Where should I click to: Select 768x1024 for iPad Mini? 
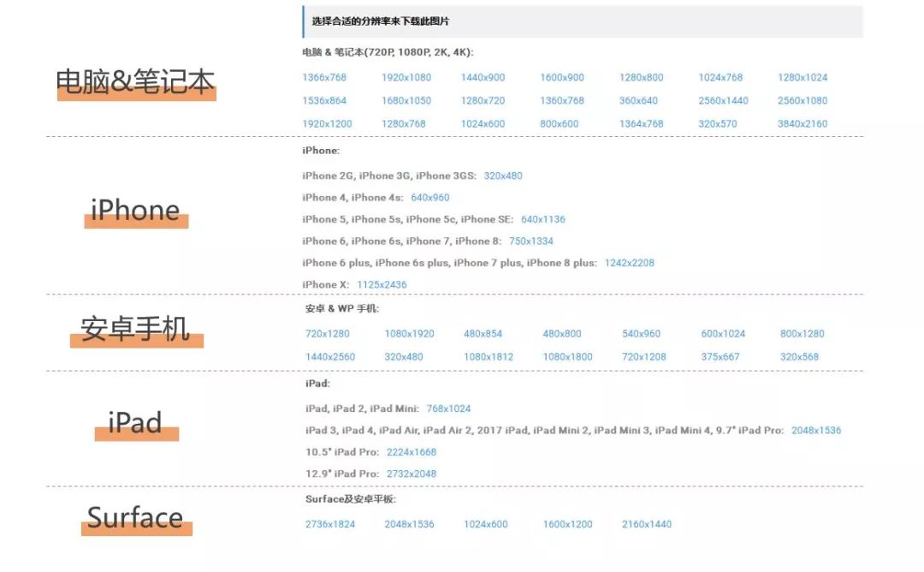click(x=448, y=408)
